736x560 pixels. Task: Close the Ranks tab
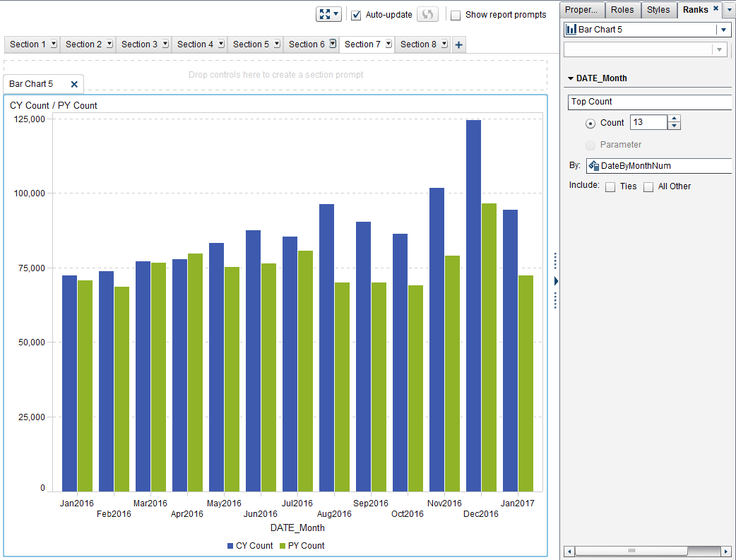716,9
